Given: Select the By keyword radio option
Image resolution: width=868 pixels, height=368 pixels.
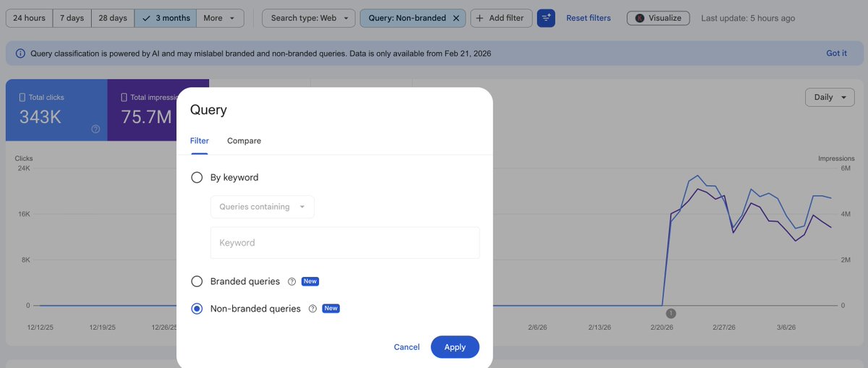Looking at the screenshot, I should coord(197,177).
